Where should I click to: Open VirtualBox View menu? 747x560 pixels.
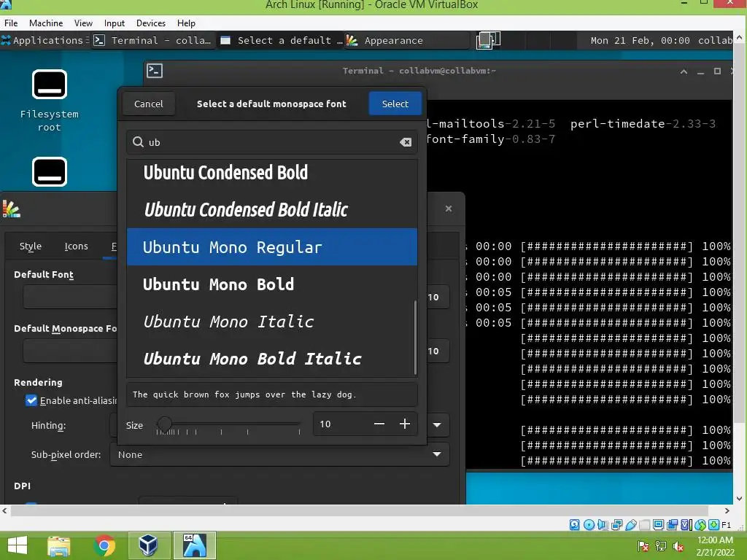(83, 23)
